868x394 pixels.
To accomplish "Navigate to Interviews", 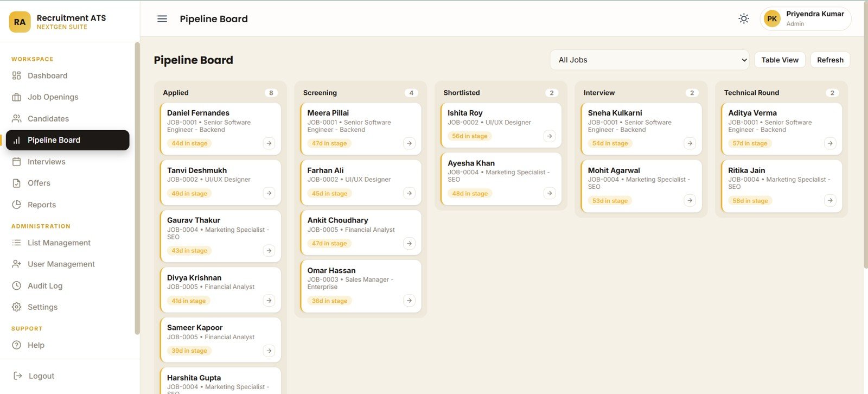I will 68,162.
